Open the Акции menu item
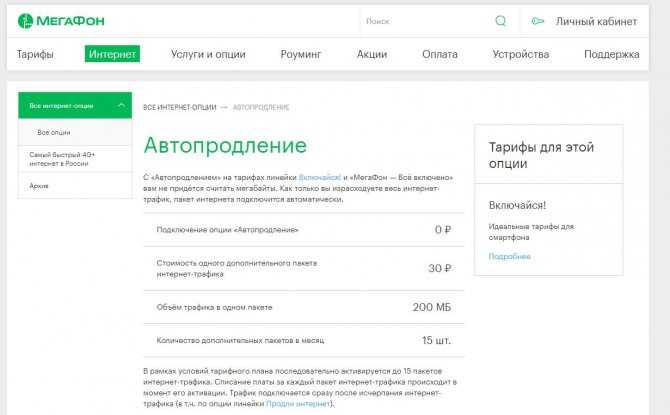Screen dimensions: 670x415 (372, 54)
